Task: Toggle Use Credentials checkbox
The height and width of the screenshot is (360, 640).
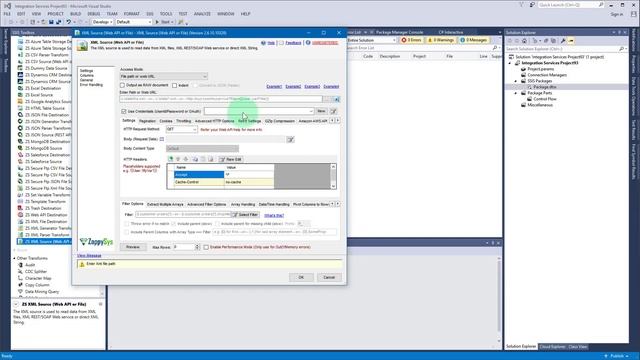Action: pyautogui.click(x=124, y=111)
